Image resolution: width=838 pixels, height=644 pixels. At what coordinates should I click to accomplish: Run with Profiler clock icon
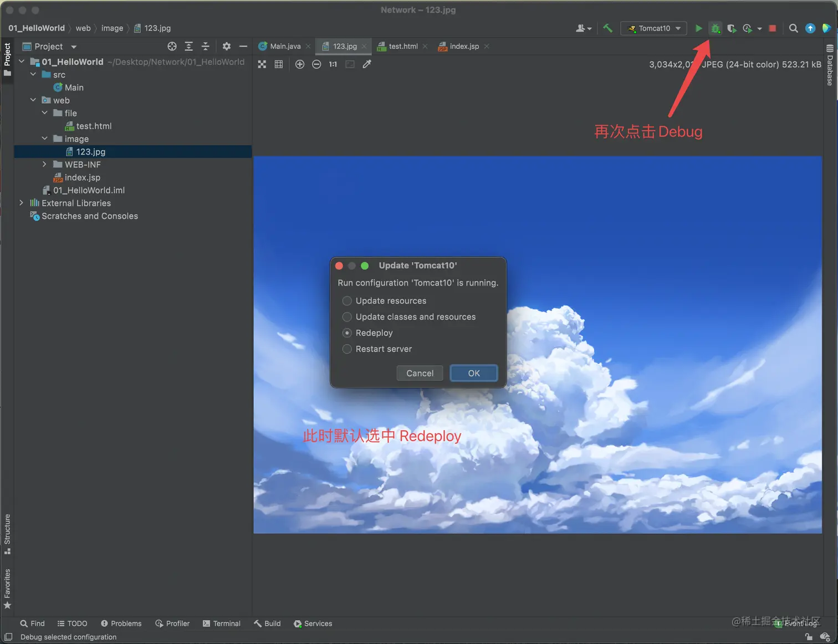747,28
